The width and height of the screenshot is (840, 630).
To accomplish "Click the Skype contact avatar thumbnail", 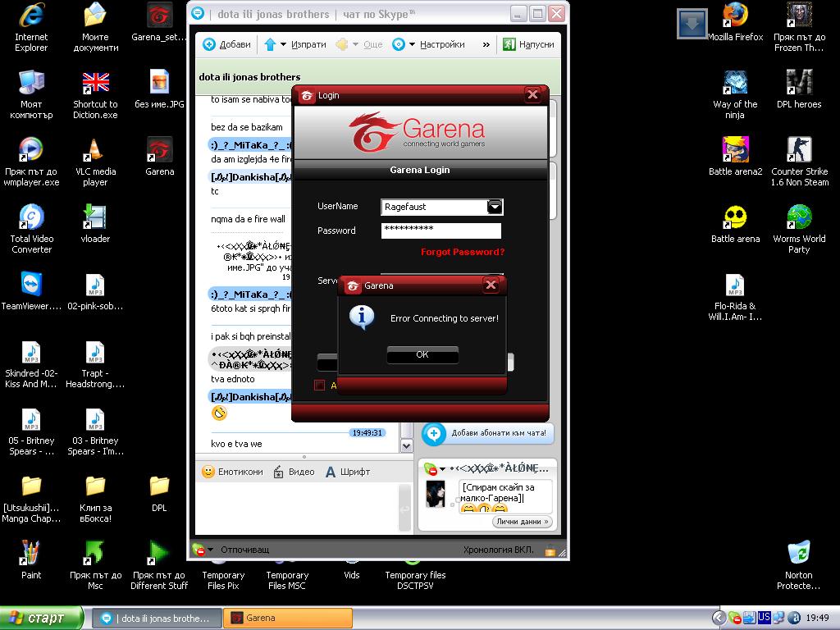I will coord(436,493).
